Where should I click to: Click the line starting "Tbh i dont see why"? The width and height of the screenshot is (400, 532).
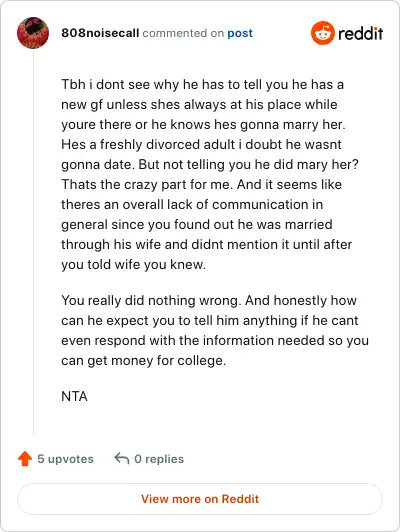tap(203, 84)
